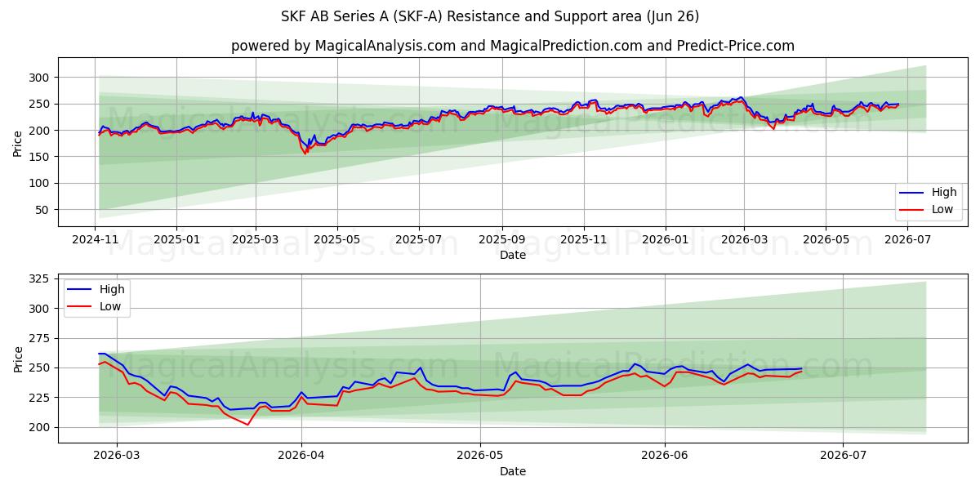The width and height of the screenshot is (980, 490).
Task: Click the top chart x-axis label '2026-07'
Action: [x=906, y=239]
